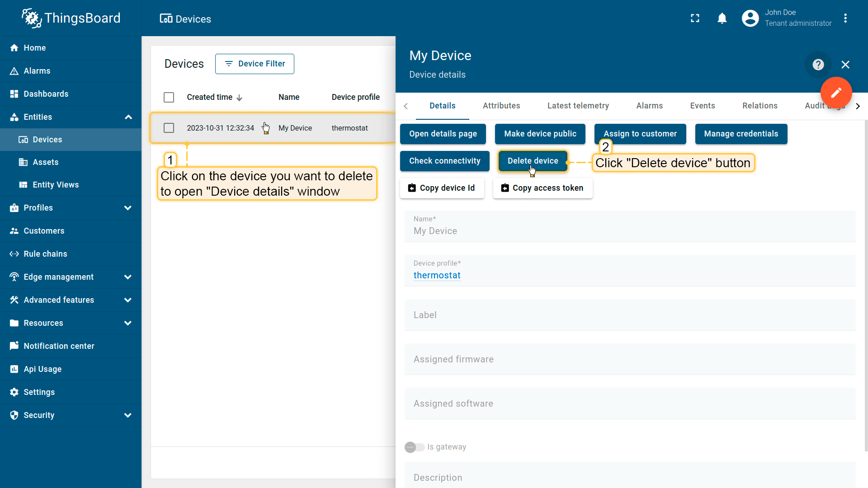Expand the Edge management section

[128, 277]
